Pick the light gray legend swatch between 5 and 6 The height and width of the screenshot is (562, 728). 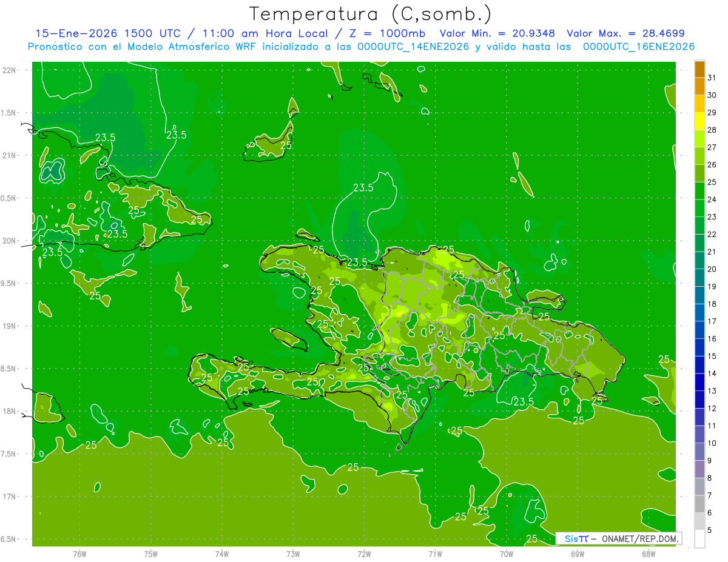tap(699, 521)
